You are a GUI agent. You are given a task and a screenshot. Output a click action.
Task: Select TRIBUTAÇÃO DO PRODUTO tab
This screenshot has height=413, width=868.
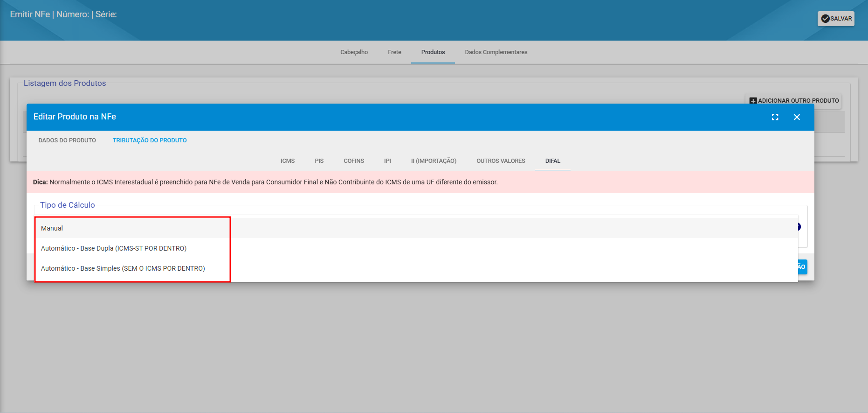(x=150, y=140)
